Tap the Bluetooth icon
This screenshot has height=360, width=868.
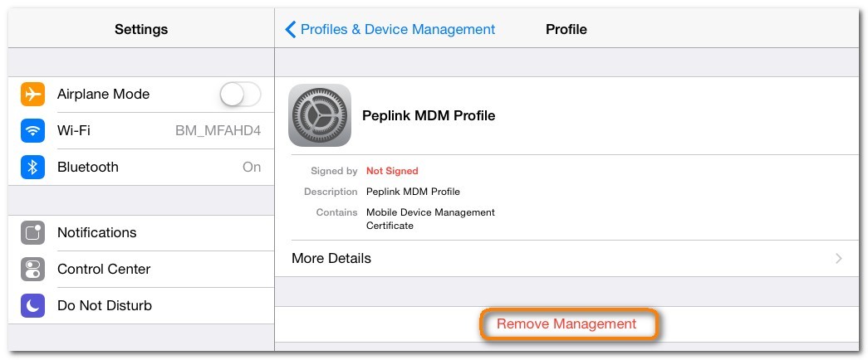[32, 168]
